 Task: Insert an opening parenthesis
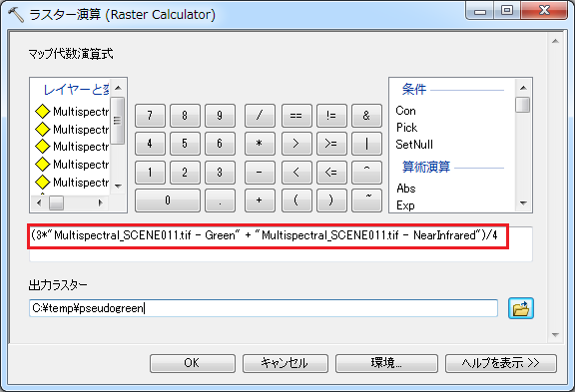[296, 200]
